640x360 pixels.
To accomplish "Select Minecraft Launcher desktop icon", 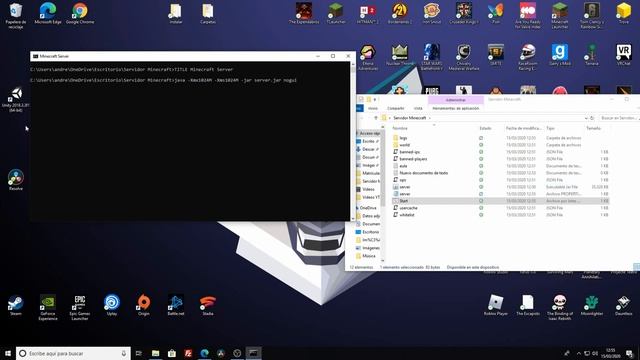I will pyautogui.click(x=560, y=16).
